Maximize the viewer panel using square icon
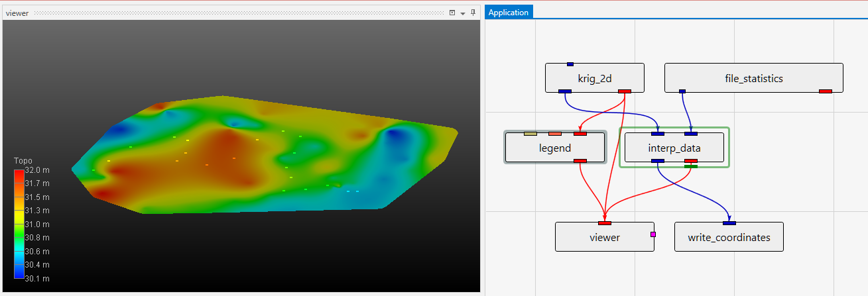The height and width of the screenshot is (296, 868). tap(452, 13)
